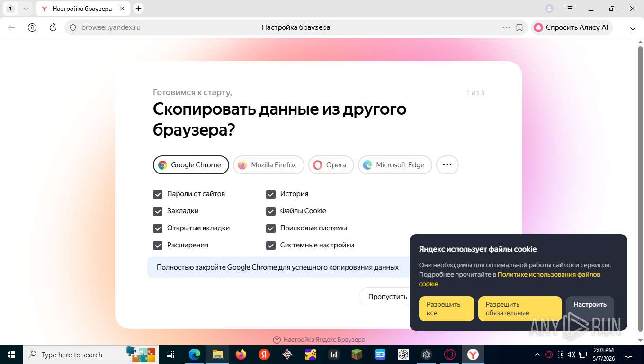Uncheck Системные настройки checkbox
This screenshot has height=364, width=644.
click(271, 245)
